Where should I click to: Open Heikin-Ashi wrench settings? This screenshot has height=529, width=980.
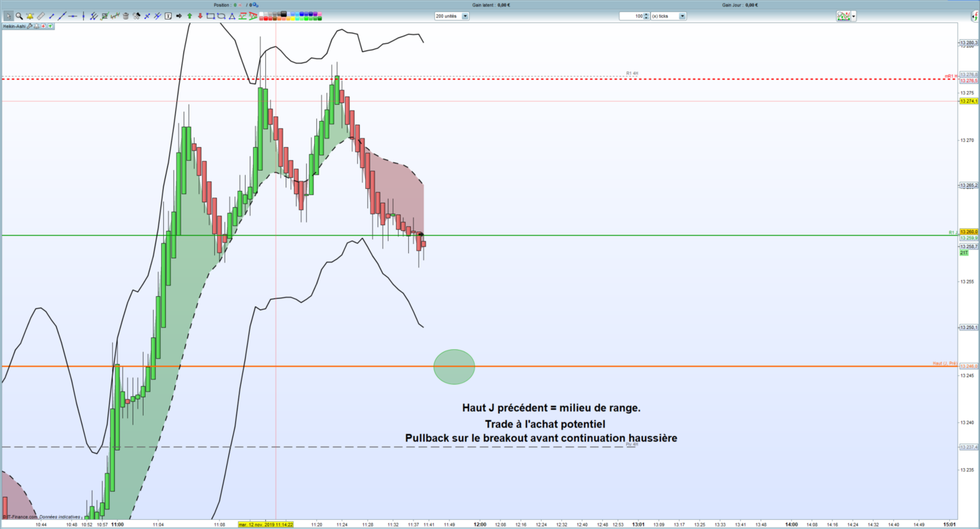coord(30,27)
